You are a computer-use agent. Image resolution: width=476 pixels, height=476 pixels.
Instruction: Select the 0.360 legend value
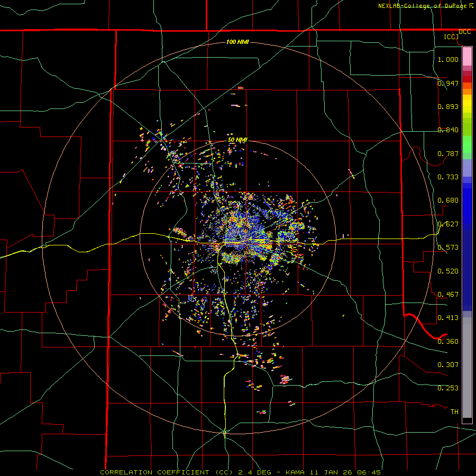click(448, 341)
